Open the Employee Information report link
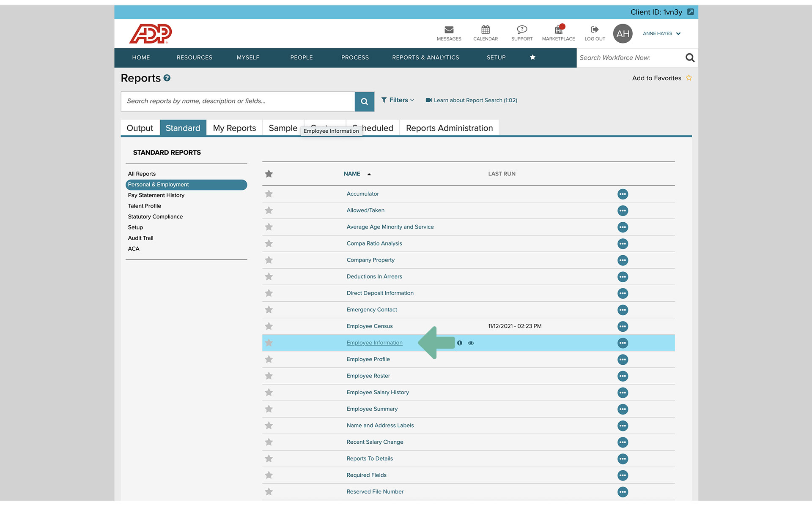This screenshot has width=812, height=505. tap(375, 343)
